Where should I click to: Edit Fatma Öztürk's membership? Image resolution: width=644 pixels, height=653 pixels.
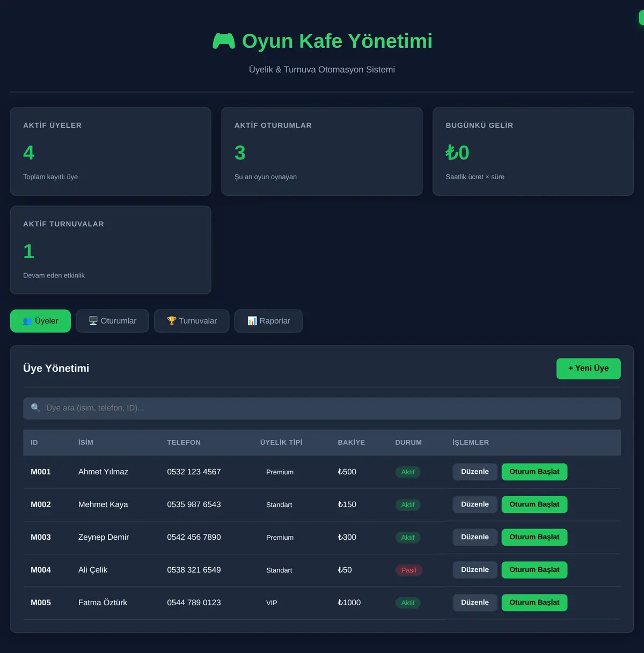pyautogui.click(x=475, y=603)
